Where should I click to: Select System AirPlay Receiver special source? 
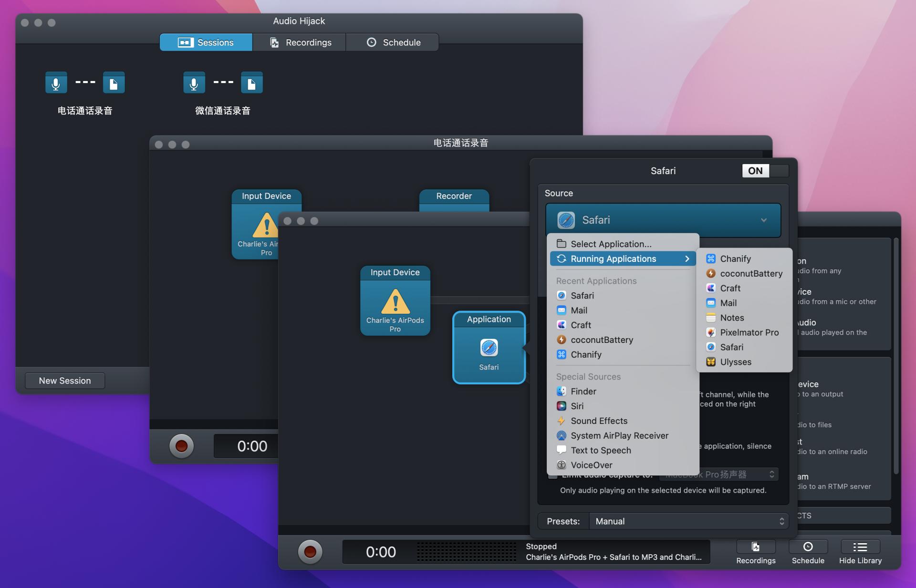(619, 435)
